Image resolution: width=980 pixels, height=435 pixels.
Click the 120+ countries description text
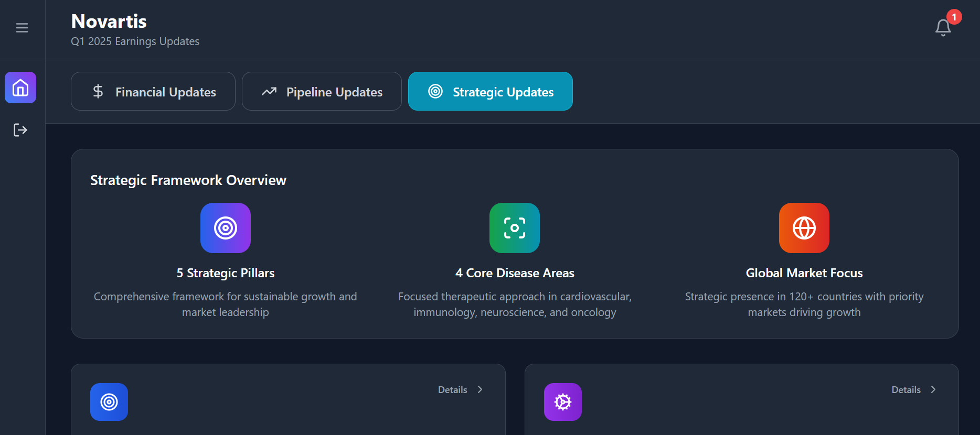[x=804, y=304]
